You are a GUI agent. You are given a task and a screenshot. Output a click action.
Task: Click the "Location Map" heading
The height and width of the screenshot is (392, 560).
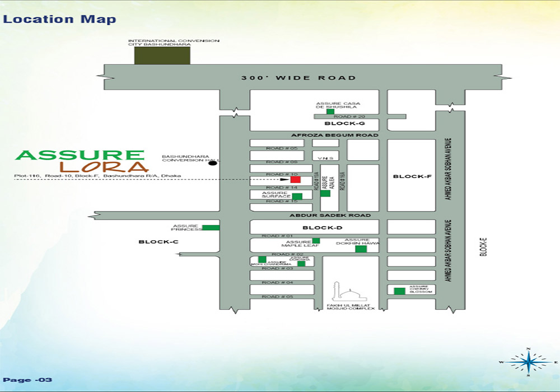60,19
